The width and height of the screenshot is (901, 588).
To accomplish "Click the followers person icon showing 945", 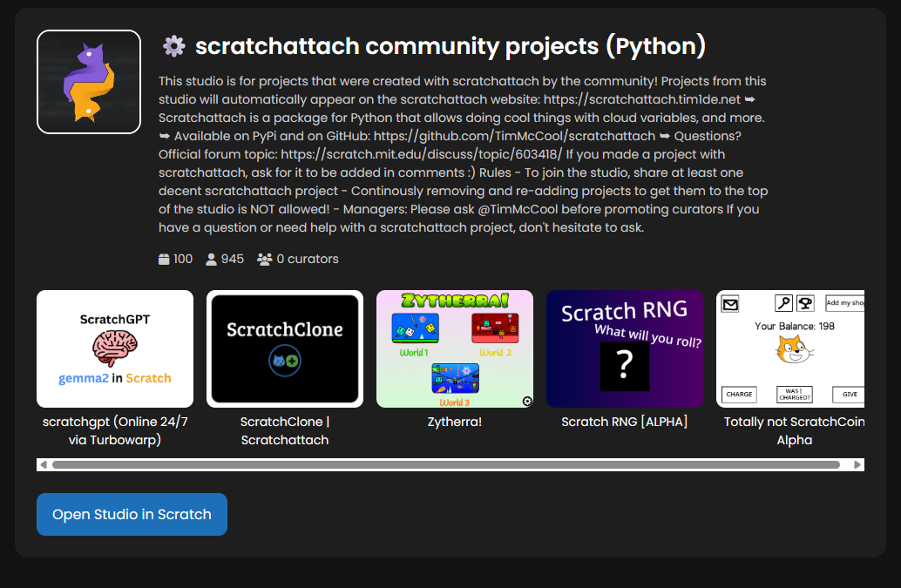I will click(212, 260).
